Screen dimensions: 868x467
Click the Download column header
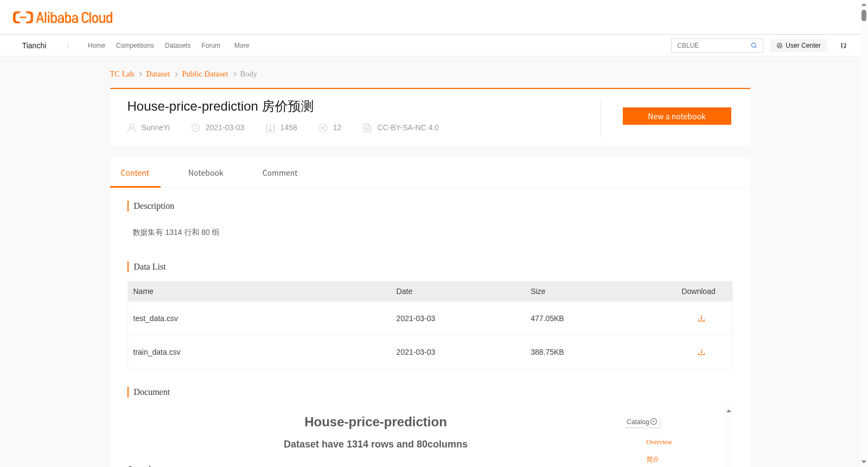pos(698,291)
